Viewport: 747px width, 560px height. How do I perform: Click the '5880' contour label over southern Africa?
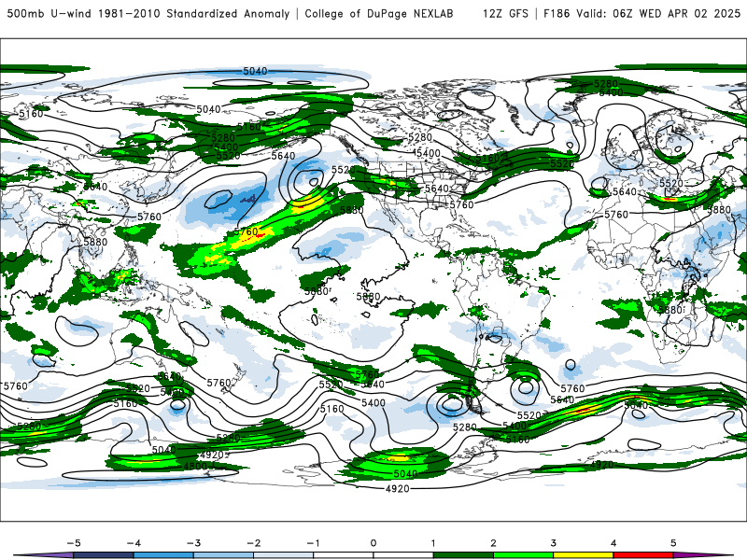click(670, 310)
